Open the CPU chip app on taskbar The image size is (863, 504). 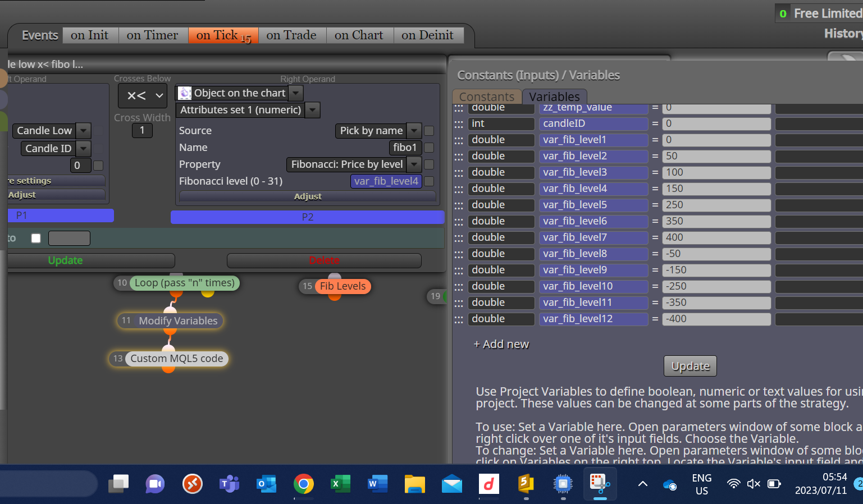[x=563, y=484]
